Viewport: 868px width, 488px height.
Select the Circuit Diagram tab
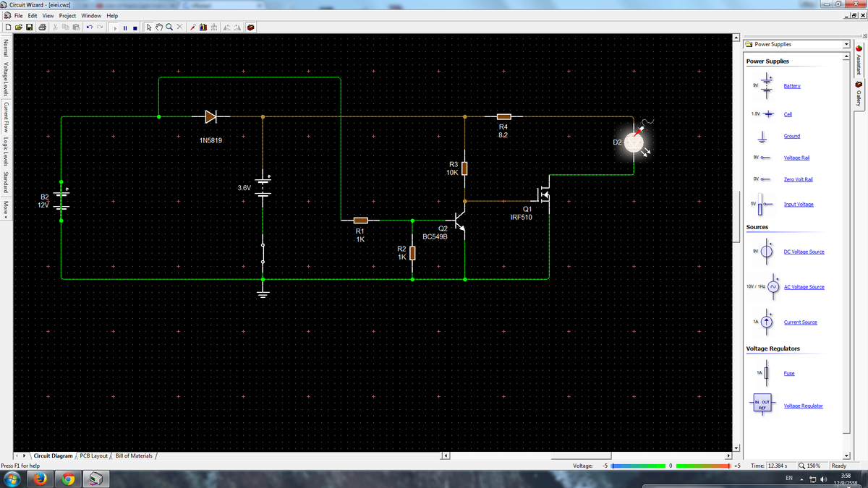(53, 455)
